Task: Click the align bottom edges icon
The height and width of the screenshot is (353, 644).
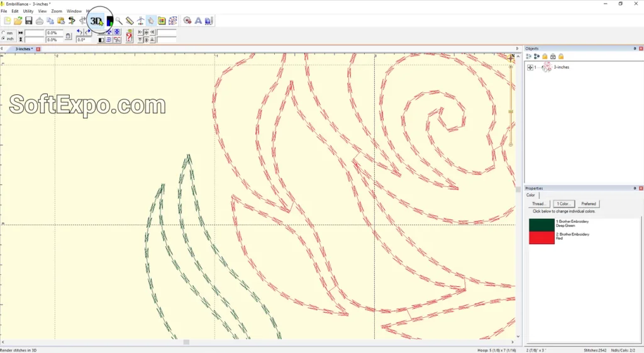Action: (152, 40)
